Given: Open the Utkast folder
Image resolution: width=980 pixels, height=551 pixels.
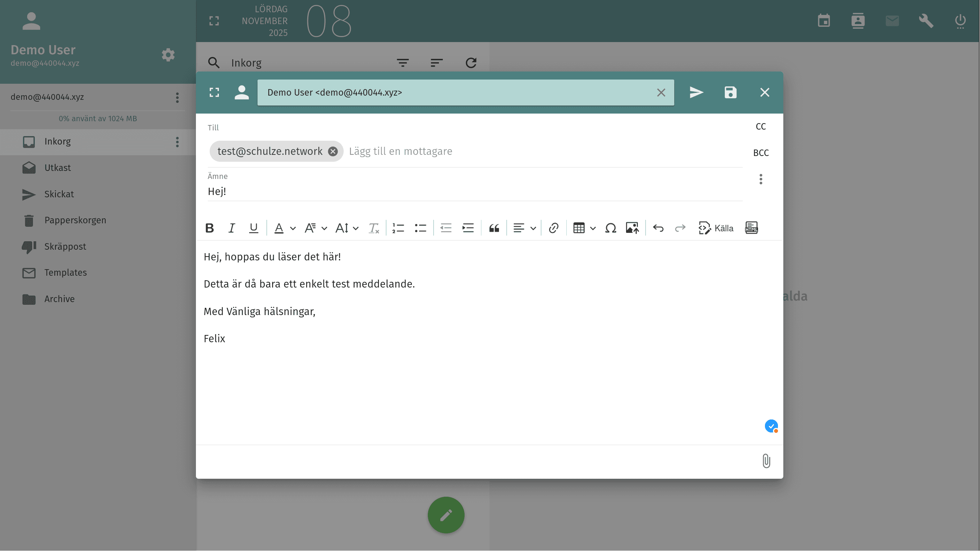Looking at the screenshot, I should coord(57,168).
